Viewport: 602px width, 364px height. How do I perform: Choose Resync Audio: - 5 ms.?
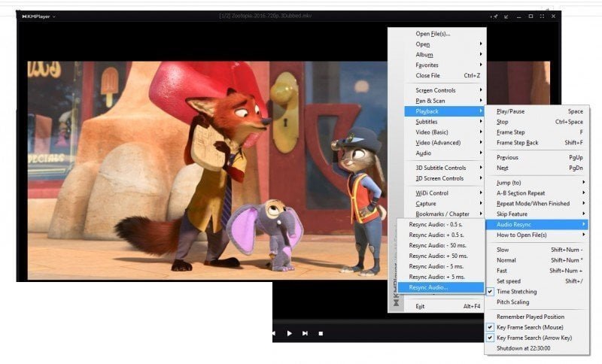[x=440, y=266]
